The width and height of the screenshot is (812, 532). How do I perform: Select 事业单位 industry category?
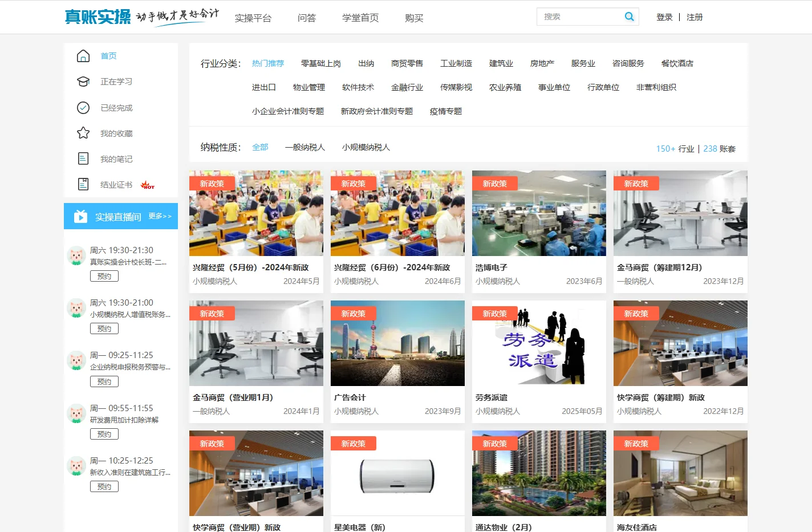(554, 87)
